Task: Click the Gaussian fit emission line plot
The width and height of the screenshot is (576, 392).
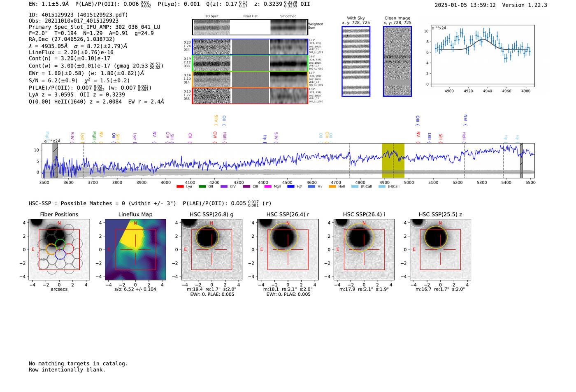Action: (482, 57)
